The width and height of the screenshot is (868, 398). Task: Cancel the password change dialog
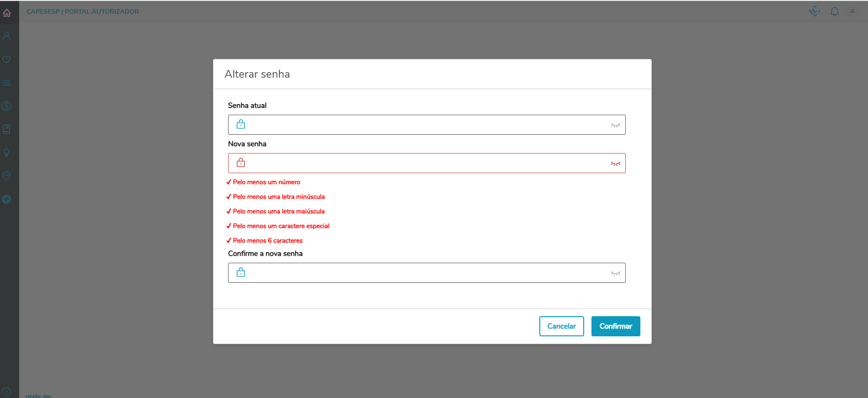[x=561, y=326]
